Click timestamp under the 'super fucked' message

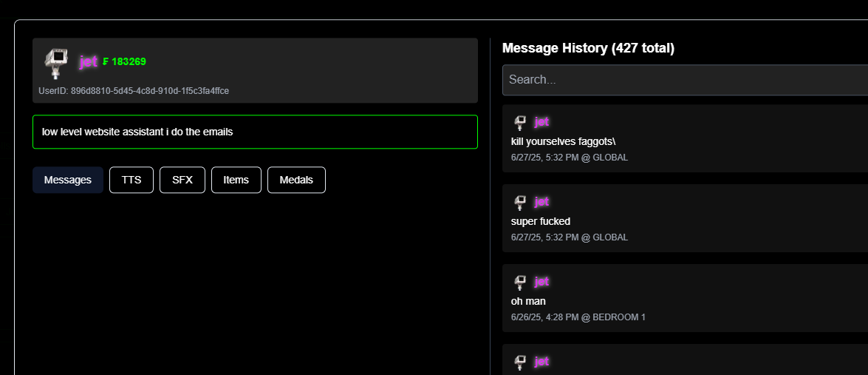569,237
